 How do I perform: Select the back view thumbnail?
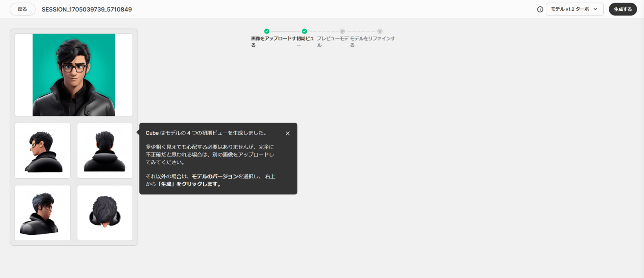(105, 151)
